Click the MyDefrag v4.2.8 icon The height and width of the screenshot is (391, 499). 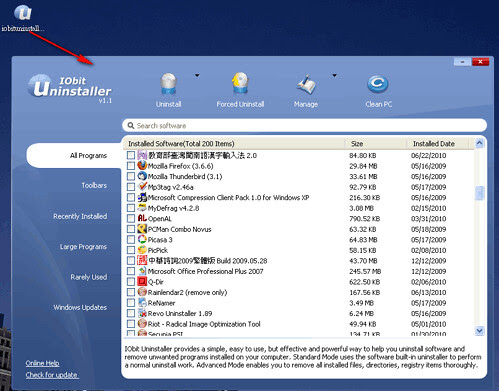click(142, 208)
